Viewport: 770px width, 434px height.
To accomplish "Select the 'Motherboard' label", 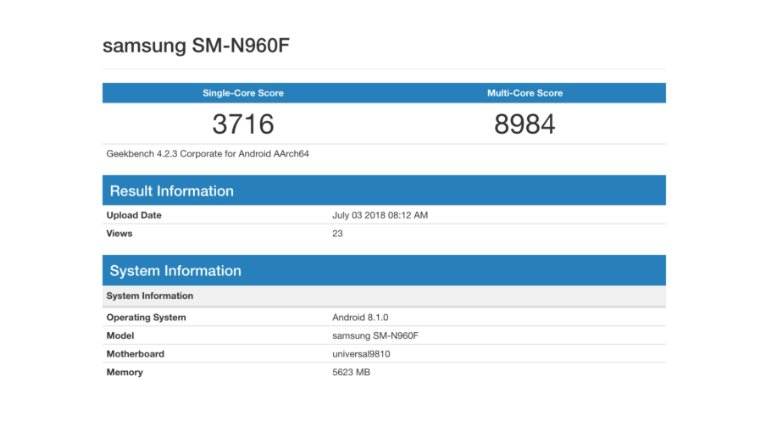I will [x=136, y=353].
